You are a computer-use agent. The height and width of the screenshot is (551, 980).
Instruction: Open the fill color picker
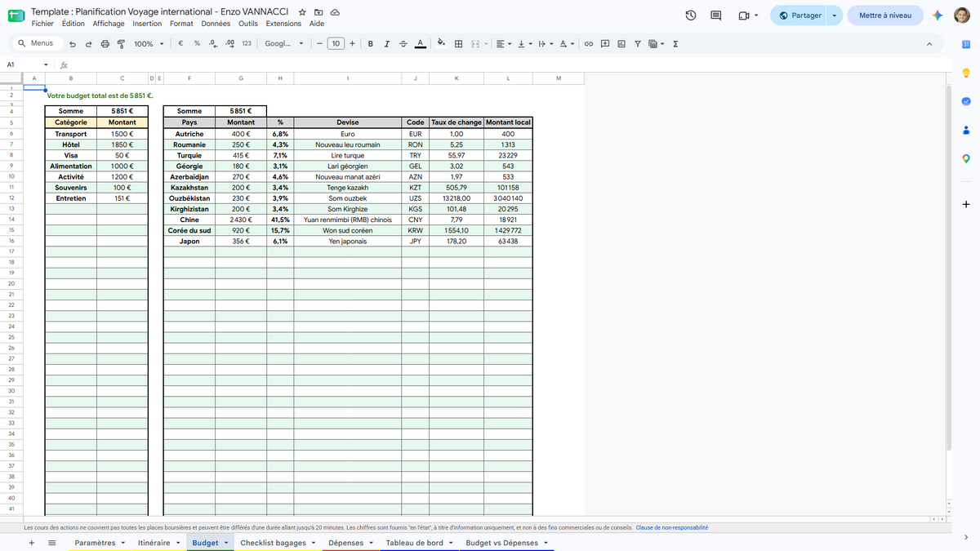tap(441, 44)
